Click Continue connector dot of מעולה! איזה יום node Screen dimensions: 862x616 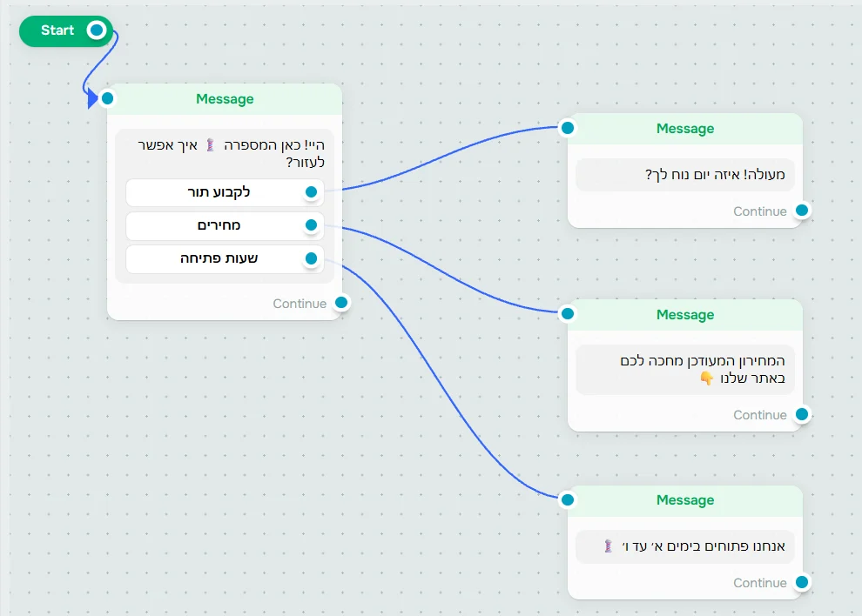(x=802, y=211)
